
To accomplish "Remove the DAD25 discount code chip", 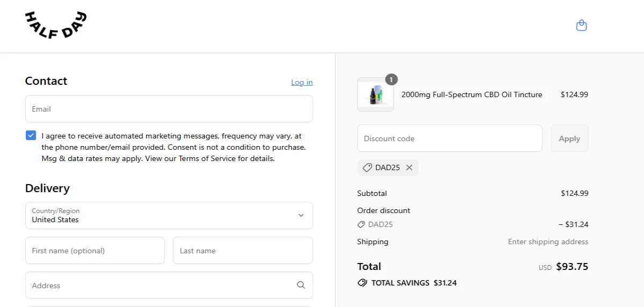I will 409,167.
